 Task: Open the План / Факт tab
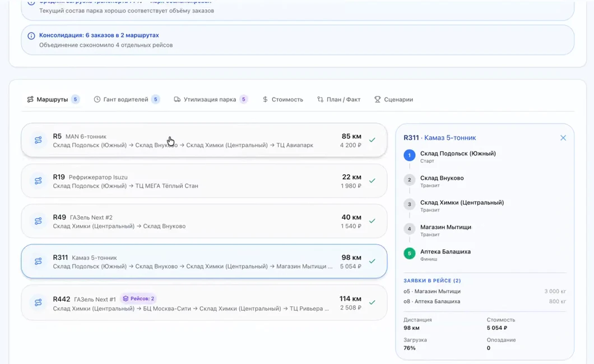click(x=338, y=100)
